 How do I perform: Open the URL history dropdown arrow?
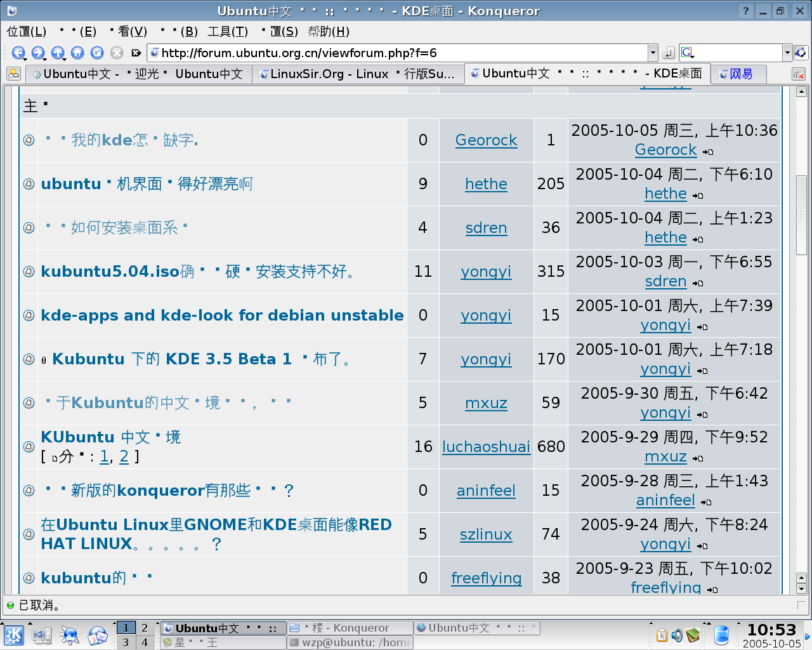coord(653,53)
